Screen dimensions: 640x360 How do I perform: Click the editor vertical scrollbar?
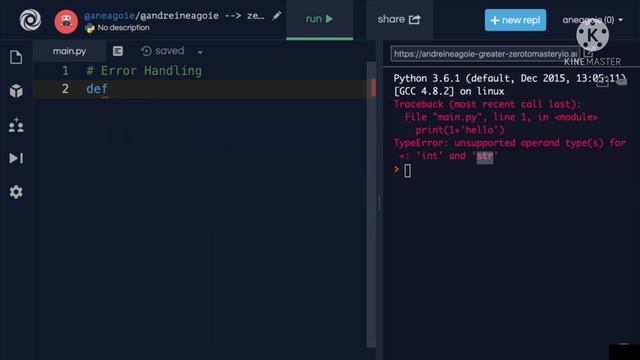(371, 204)
